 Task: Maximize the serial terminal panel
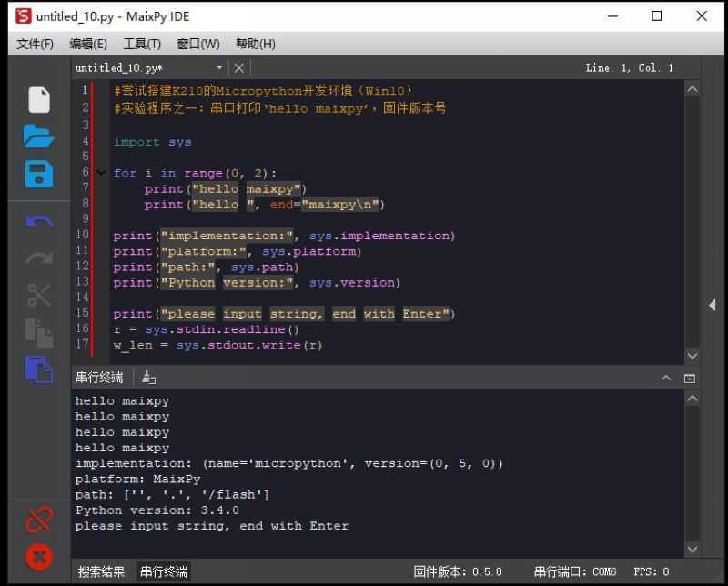pos(690,379)
